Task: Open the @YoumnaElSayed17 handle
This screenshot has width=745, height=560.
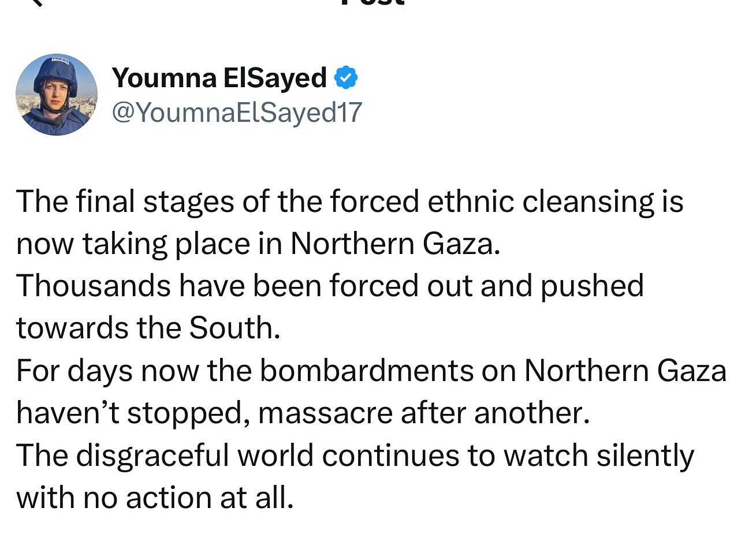Action: click(x=236, y=112)
